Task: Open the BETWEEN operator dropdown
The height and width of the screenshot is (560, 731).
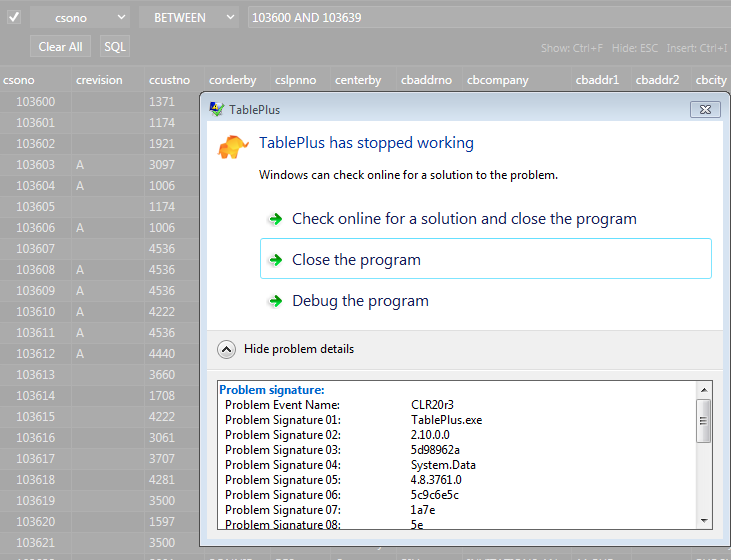Action: pyautogui.click(x=189, y=18)
